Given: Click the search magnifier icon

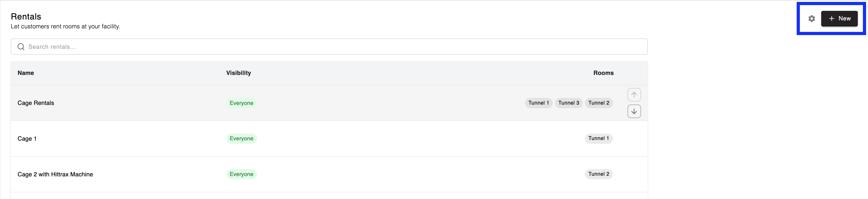Looking at the screenshot, I should pyautogui.click(x=21, y=47).
